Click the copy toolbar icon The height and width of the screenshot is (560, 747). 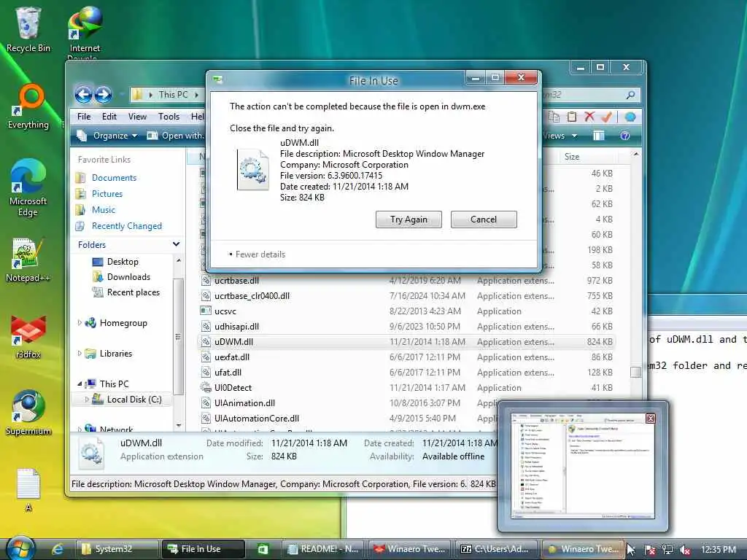pyautogui.click(x=554, y=116)
